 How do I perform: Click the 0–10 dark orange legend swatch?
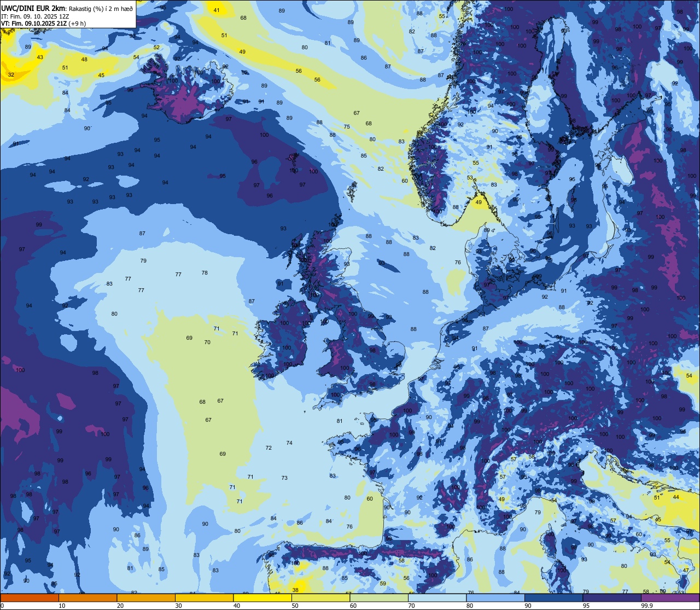pyautogui.click(x=30, y=597)
